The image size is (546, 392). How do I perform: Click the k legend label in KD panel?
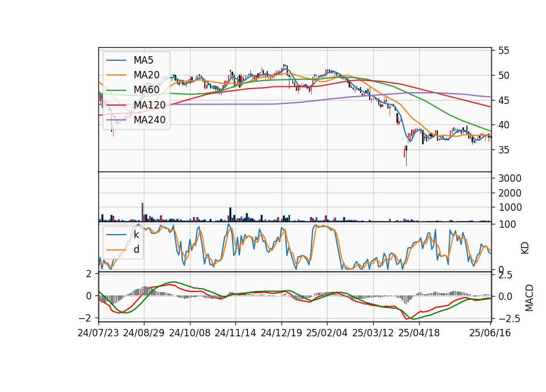point(136,235)
